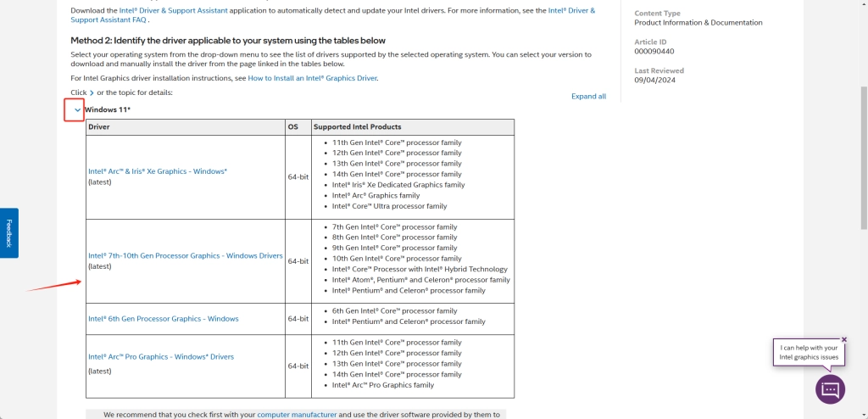
Task: Click "Intel® Core™ Ultra processor family" list item
Action: click(389, 206)
